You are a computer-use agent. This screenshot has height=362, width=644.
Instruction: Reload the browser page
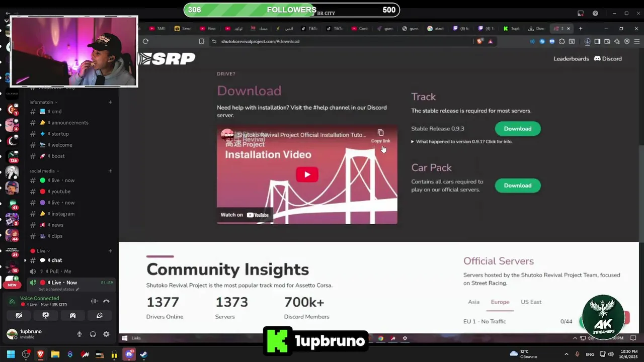click(145, 41)
